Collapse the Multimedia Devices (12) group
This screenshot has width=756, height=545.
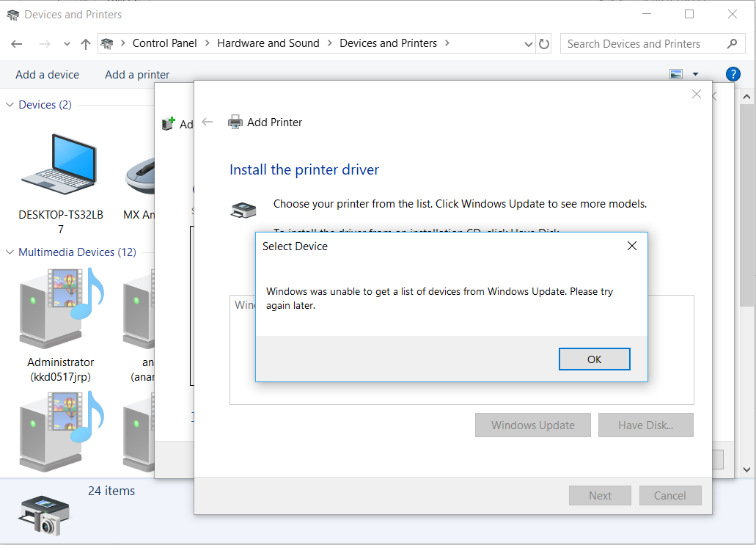[10, 252]
